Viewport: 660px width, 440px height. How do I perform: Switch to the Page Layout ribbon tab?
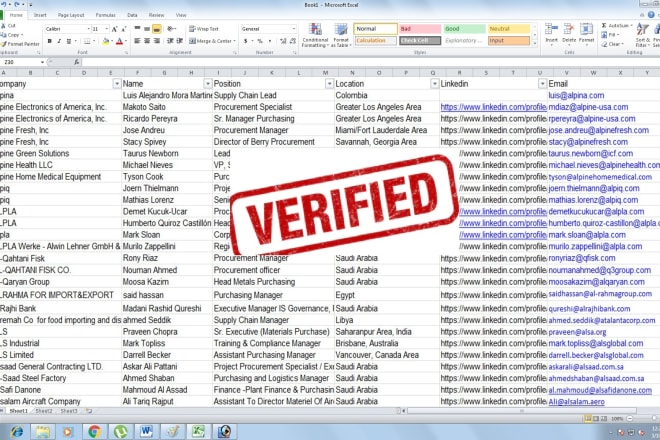click(x=71, y=15)
